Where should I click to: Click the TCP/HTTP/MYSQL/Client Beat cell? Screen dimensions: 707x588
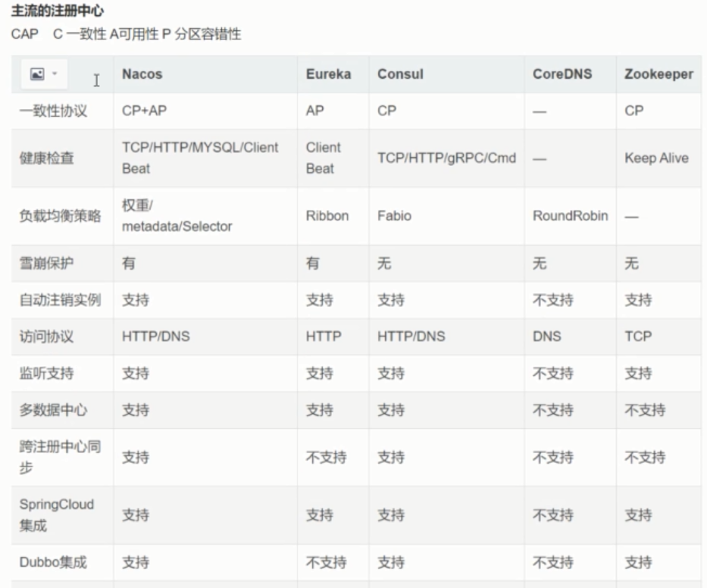[200, 158]
